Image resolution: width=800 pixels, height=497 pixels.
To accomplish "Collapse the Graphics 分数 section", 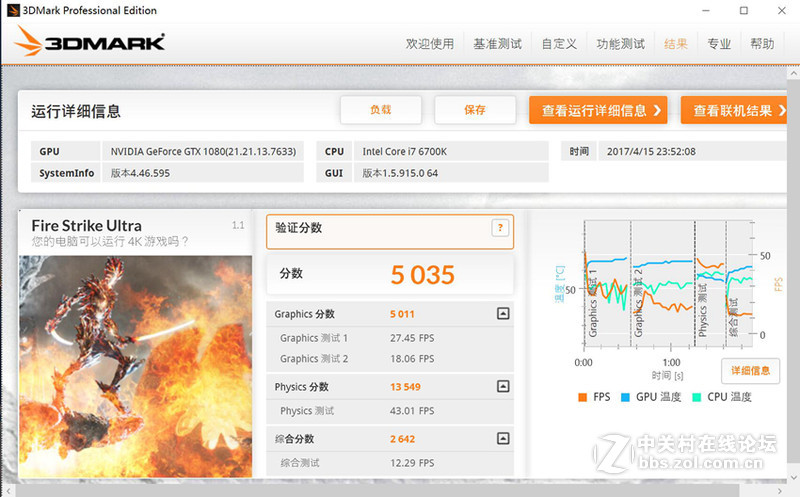I will coord(503,313).
